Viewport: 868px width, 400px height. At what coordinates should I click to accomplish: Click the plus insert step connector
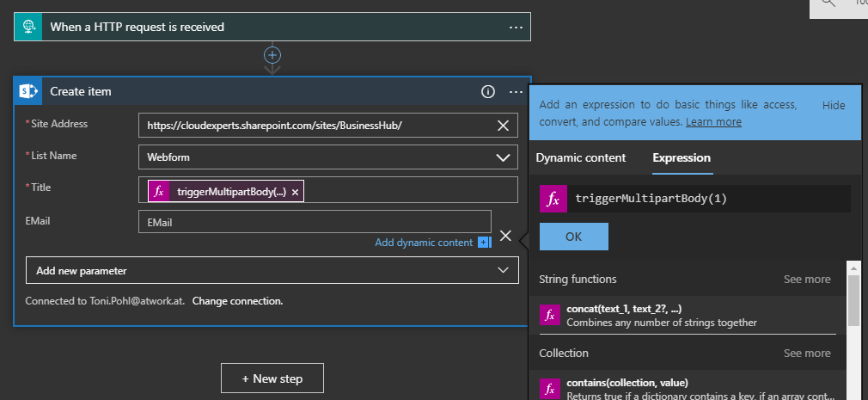(272, 55)
